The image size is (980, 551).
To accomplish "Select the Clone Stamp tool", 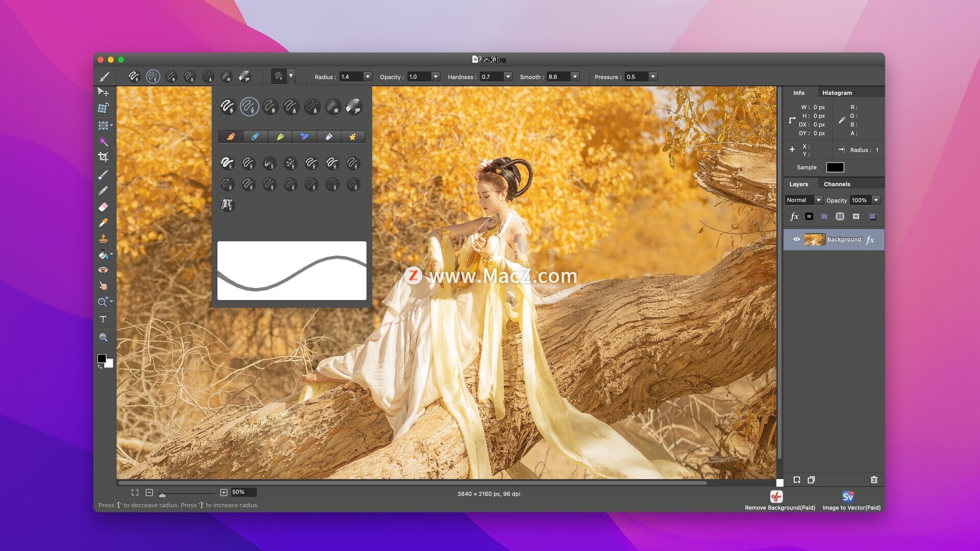I will (103, 238).
